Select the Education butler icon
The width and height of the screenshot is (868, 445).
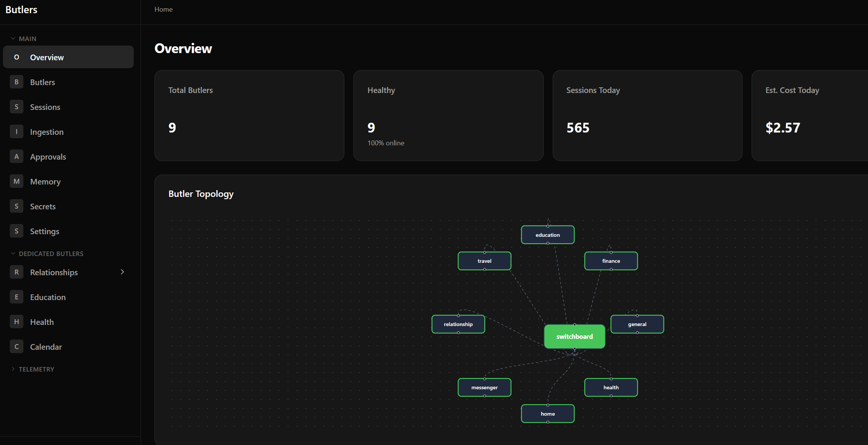[x=17, y=297]
